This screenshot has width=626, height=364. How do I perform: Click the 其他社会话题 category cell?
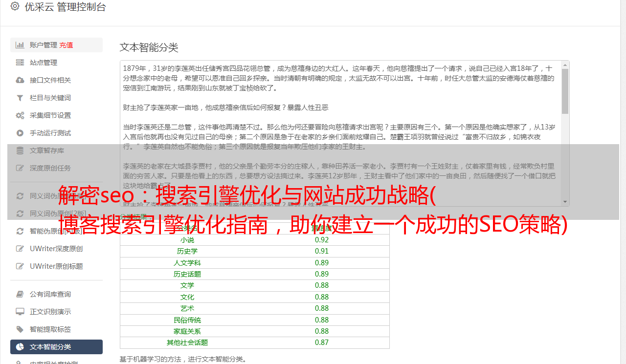pyautogui.click(x=187, y=343)
